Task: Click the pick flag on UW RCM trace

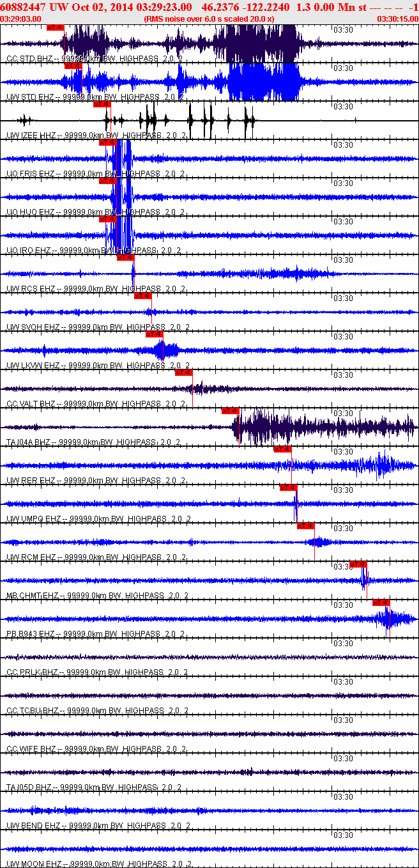Action: click(x=307, y=526)
